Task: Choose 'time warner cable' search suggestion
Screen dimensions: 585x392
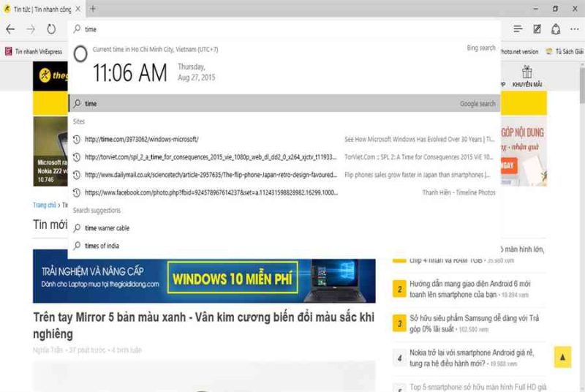Action: point(284,228)
